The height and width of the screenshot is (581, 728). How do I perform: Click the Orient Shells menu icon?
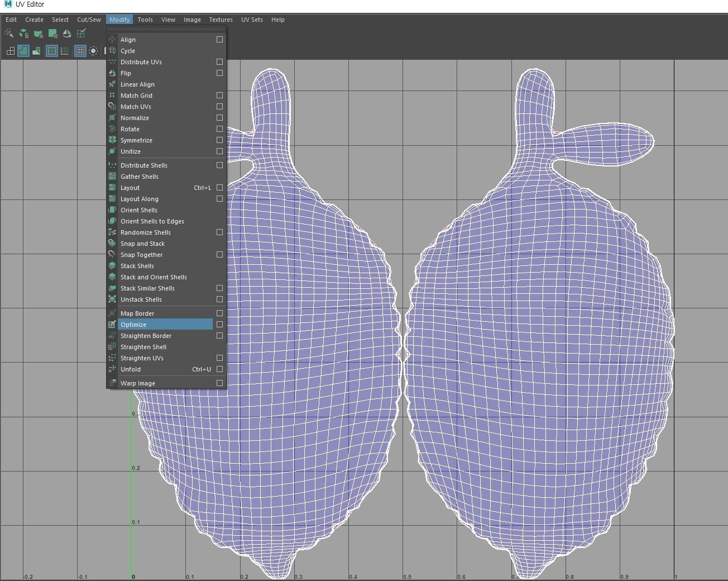pyautogui.click(x=112, y=210)
